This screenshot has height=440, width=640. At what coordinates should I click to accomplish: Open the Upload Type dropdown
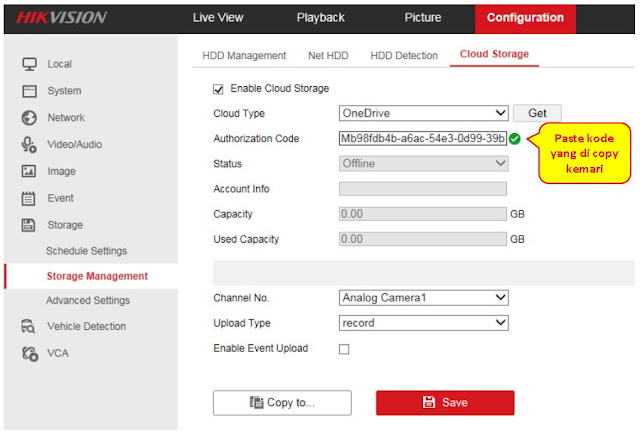(423, 323)
